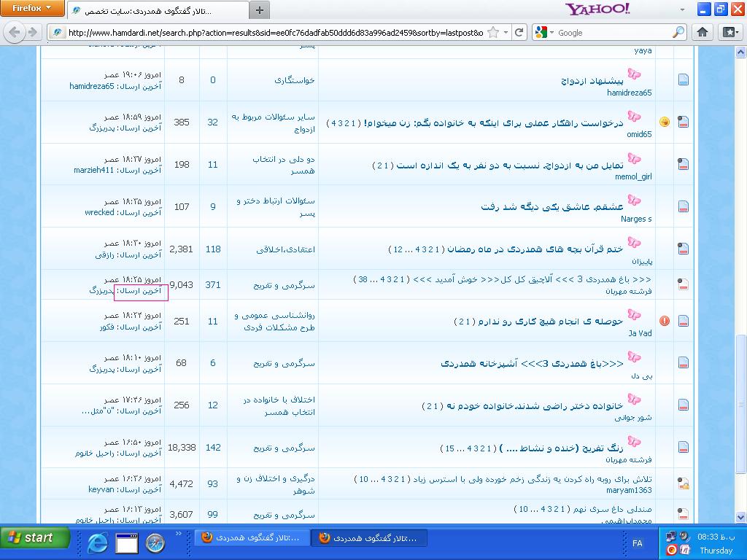Viewport: 747px width, 560px height.
Task: Open the thread by omid65 about family
Action: [x=495, y=122]
